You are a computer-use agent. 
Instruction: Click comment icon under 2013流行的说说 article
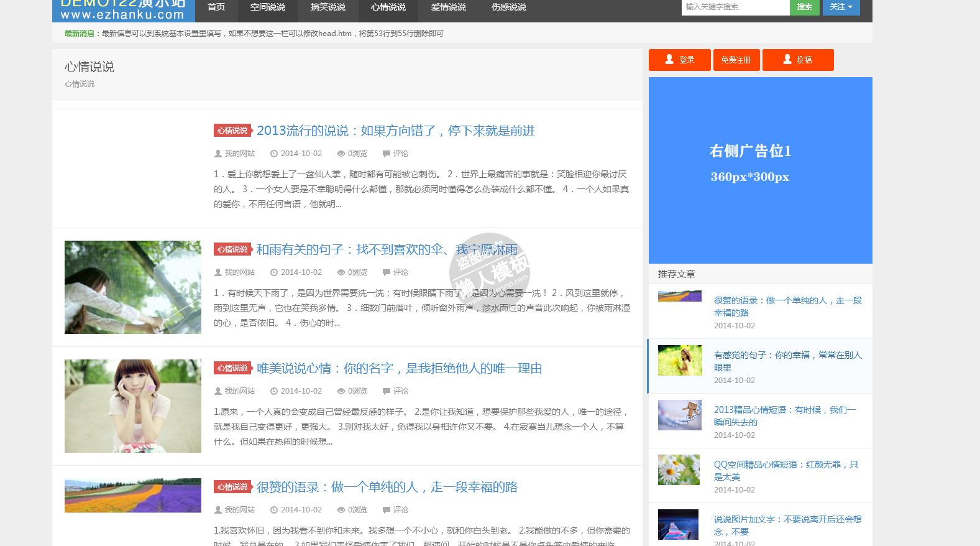tap(387, 154)
